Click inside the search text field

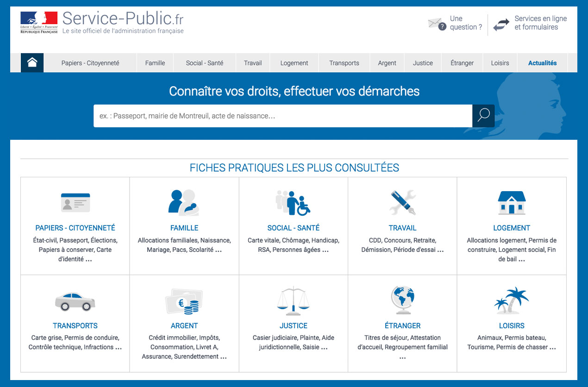282,116
